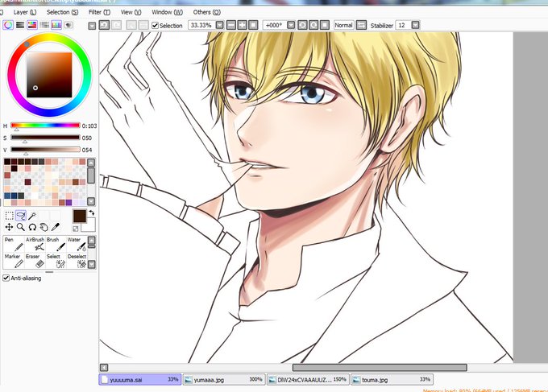The width and height of the screenshot is (548, 392).
Task: Click the zoom in plus icon
Action: tap(243, 25)
